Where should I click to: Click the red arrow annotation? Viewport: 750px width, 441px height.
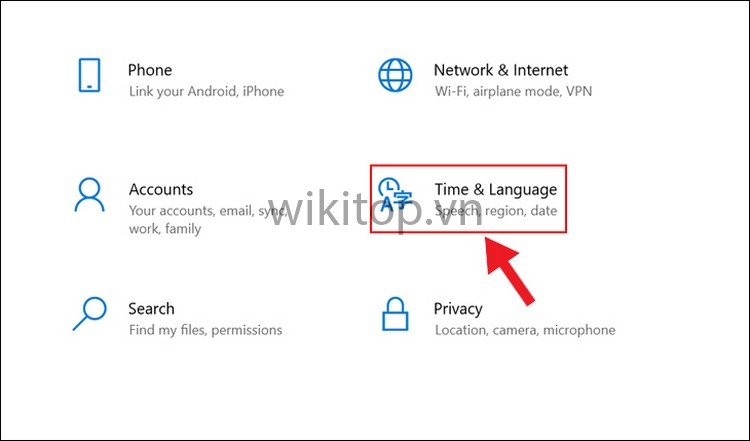[x=508, y=270]
